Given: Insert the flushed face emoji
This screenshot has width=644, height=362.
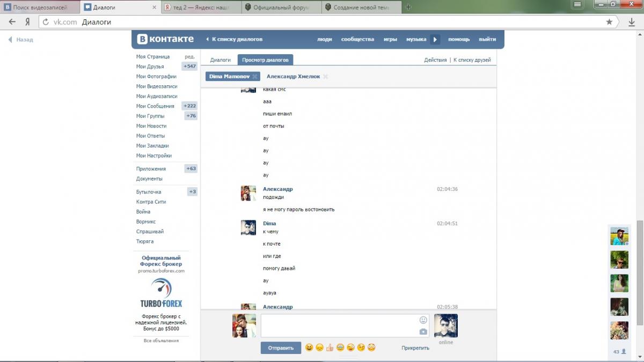Looking at the screenshot, I should 371,348.
